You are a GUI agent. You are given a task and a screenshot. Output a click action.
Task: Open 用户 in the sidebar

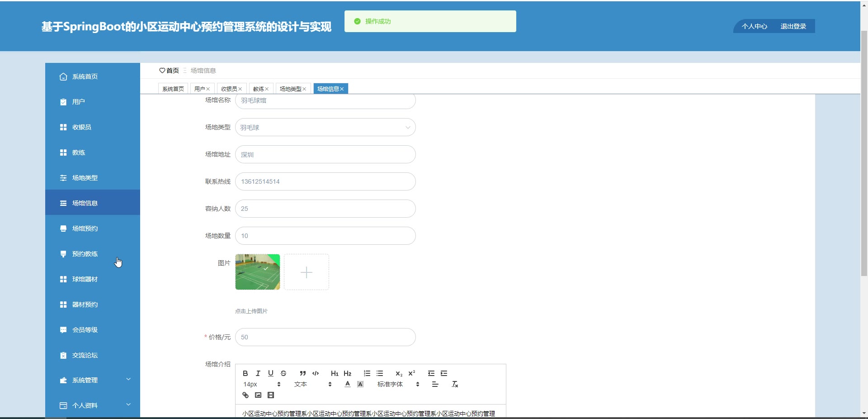[93, 102]
